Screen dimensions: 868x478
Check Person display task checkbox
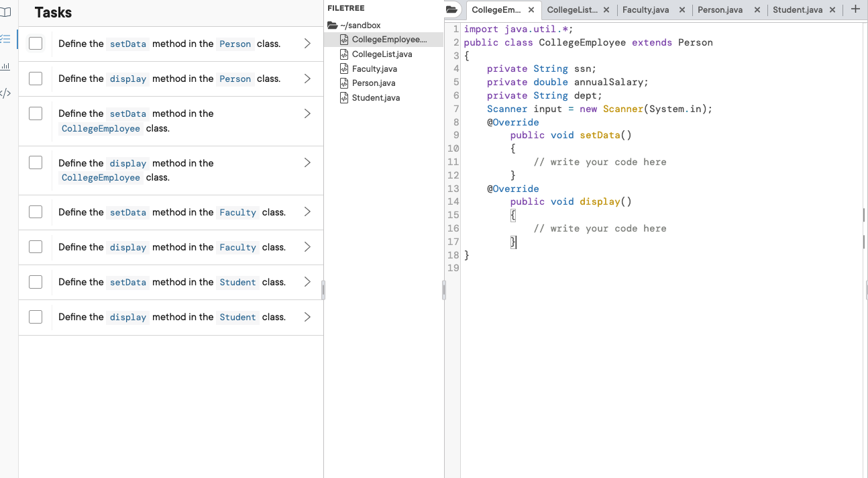[36, 79]
